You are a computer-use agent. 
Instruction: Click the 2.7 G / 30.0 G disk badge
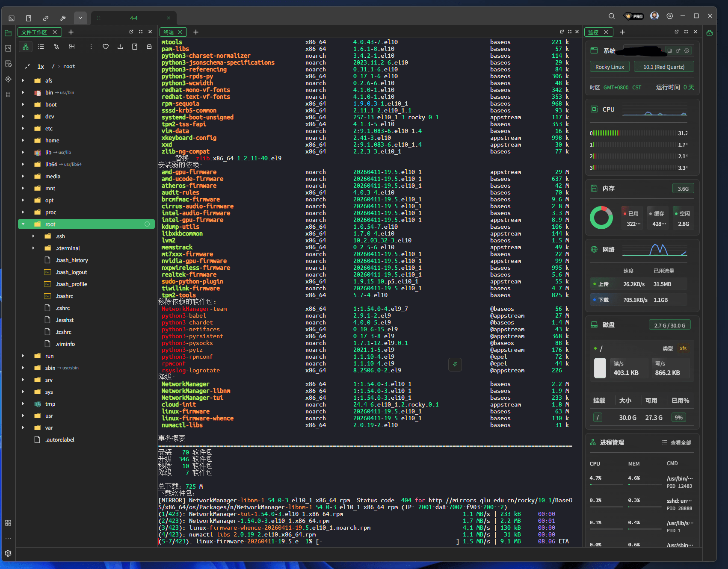tap(669, 325)
